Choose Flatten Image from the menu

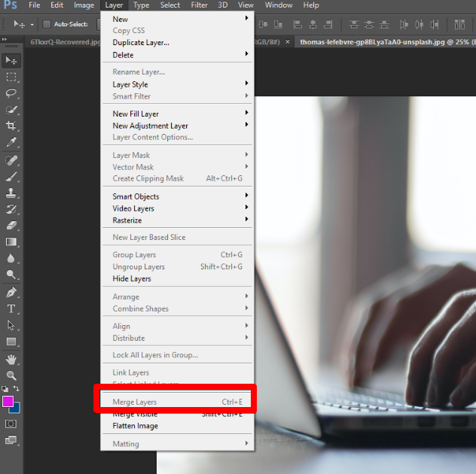tap(136, 426)
